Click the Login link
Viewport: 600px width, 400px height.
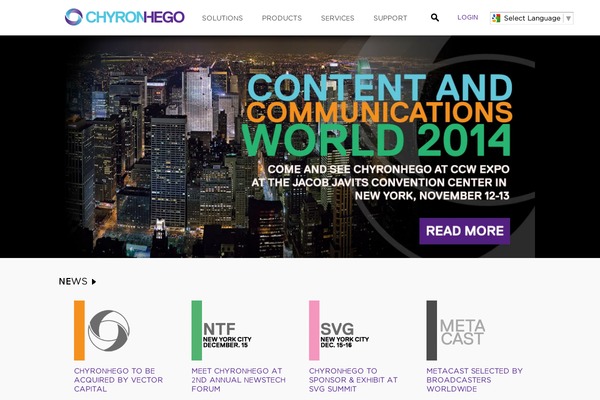pyautogui.click(x=468, y=18)
